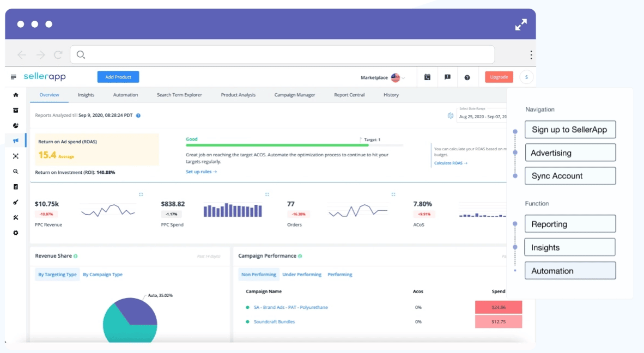Follow the Set up rules link
The height and width of the screenshot is (353, 644).
[x=201, y=172]
